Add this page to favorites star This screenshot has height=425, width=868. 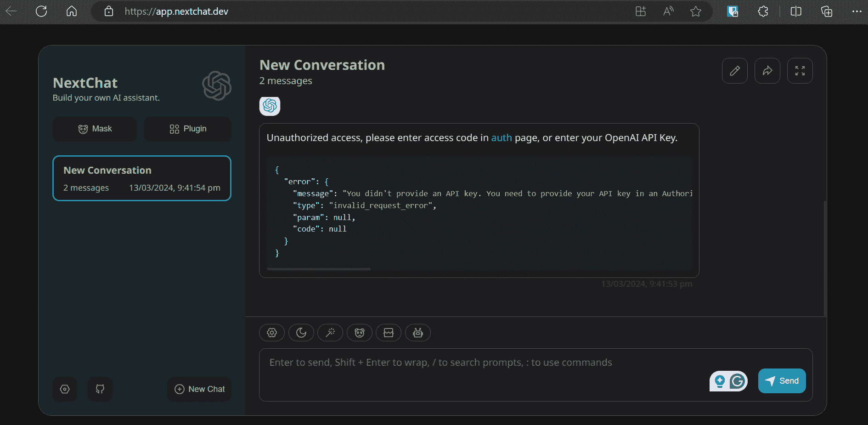[x=696, y=11]
